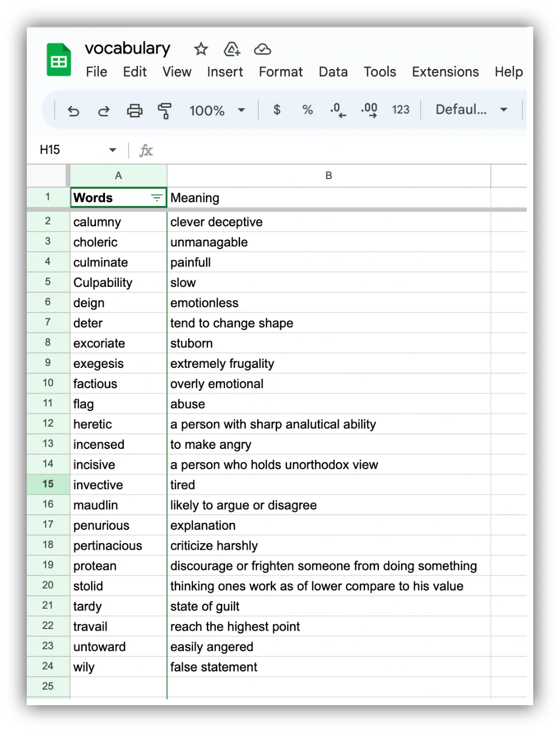The width and height of the screenshot is (560, 732).
Task: Select the cell containing choleric
Action: pyautogui.click(x=118, y=242)
